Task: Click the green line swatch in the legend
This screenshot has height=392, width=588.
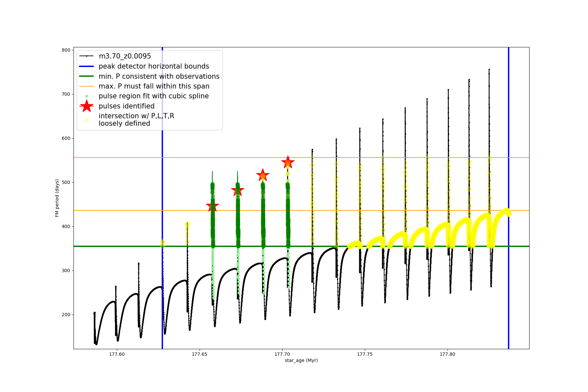Action: click(87, 76)
